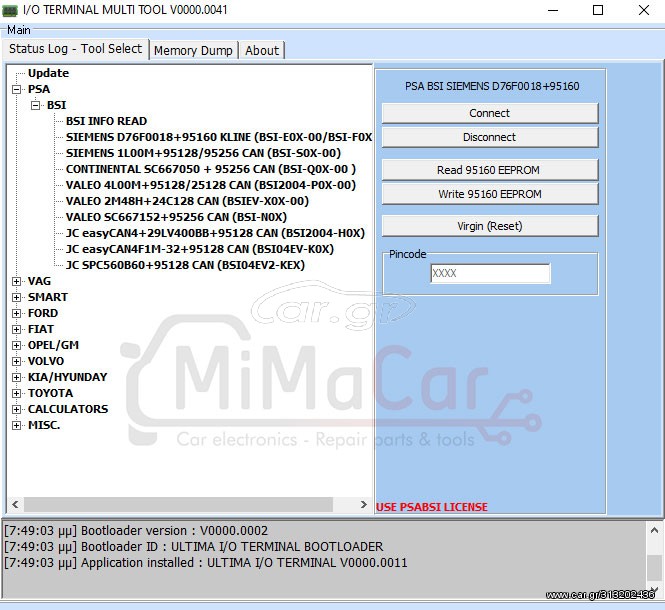
Task: Expand the CALCULATORS node
Action: tap(17, 409)
